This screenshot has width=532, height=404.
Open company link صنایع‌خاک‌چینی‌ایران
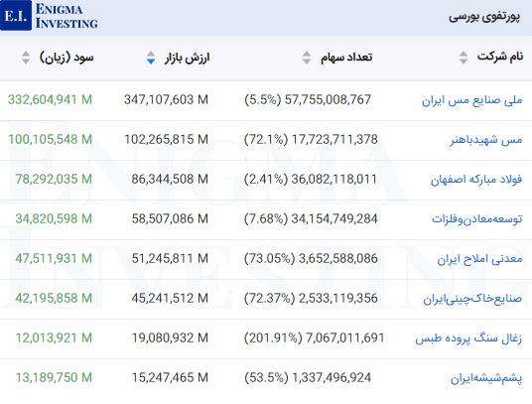click(x=472, y=299)
